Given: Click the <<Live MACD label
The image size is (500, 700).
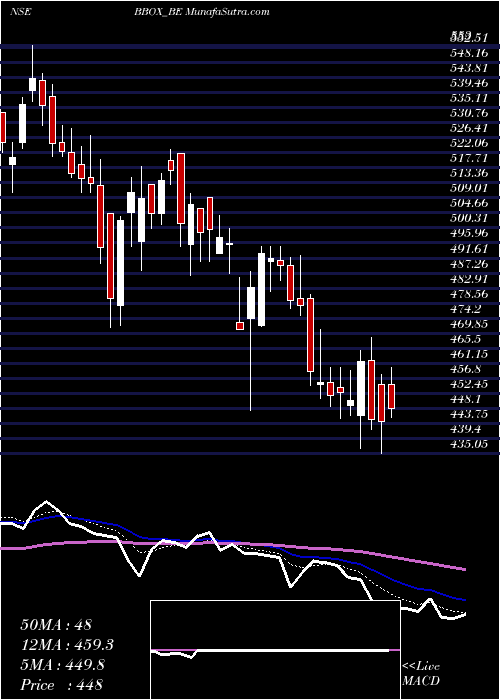Looking at the screenshot, I should click(421, 674).
